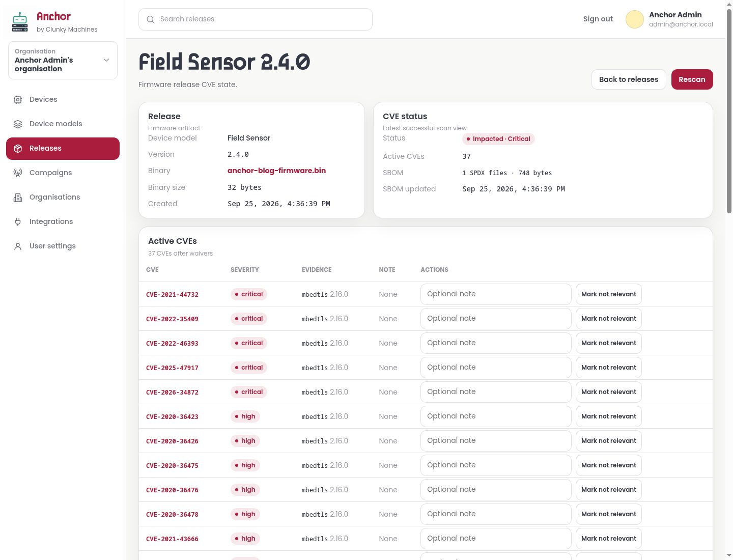
Task: Click the Search releases field
Action: click(x=256, y=19)
